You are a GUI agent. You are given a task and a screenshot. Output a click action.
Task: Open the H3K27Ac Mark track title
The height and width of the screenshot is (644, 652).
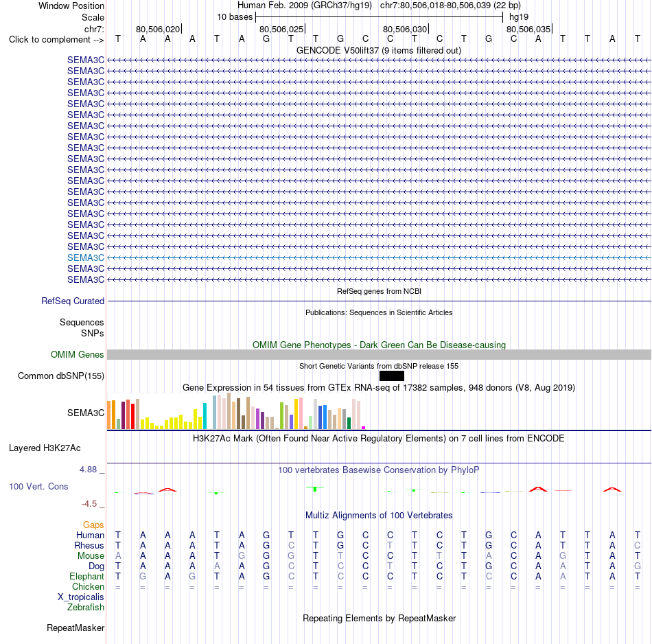(379, 438)
